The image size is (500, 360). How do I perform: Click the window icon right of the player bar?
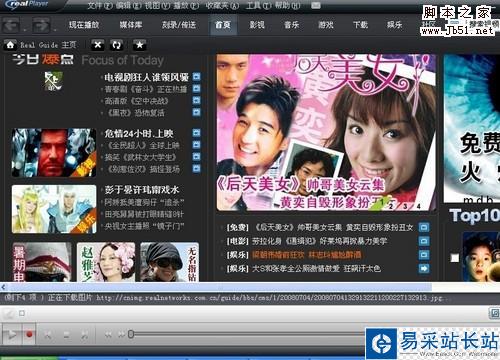click(494, 313)
